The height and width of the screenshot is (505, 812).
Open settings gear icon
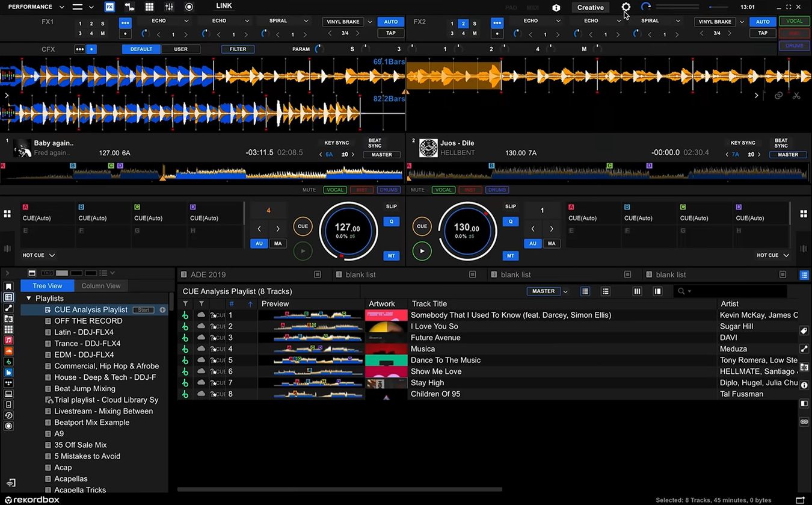626,7
